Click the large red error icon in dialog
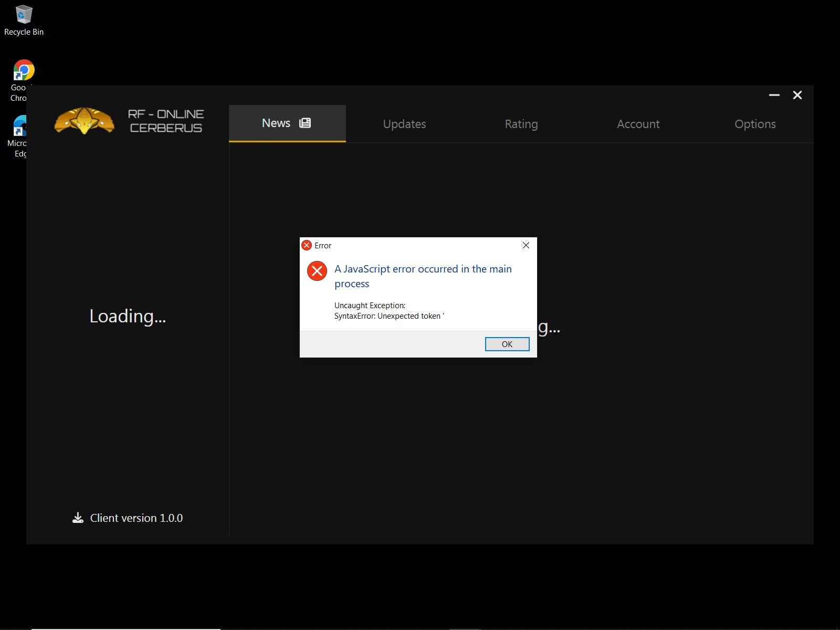 pos(317,271)
